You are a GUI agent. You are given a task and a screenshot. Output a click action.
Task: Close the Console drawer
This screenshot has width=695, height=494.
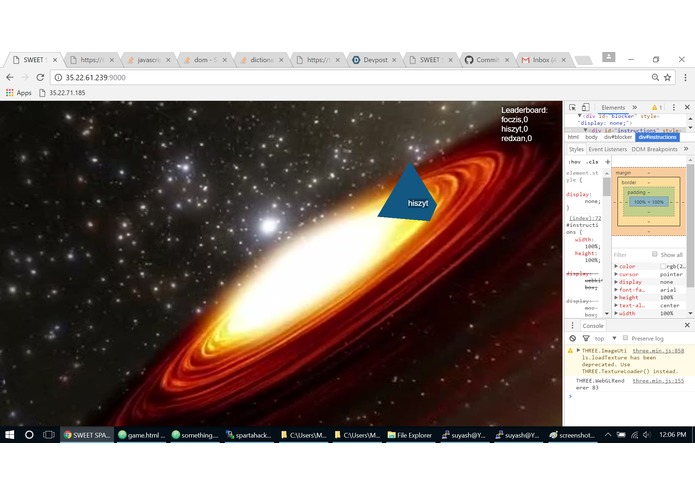click(687, 325)
